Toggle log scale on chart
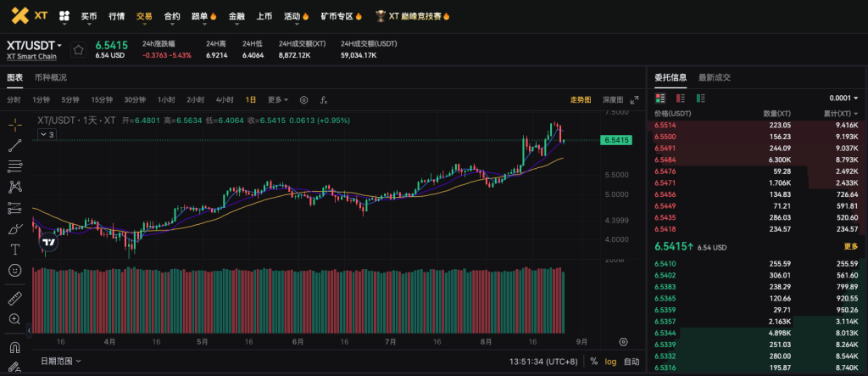 [610, 361]
